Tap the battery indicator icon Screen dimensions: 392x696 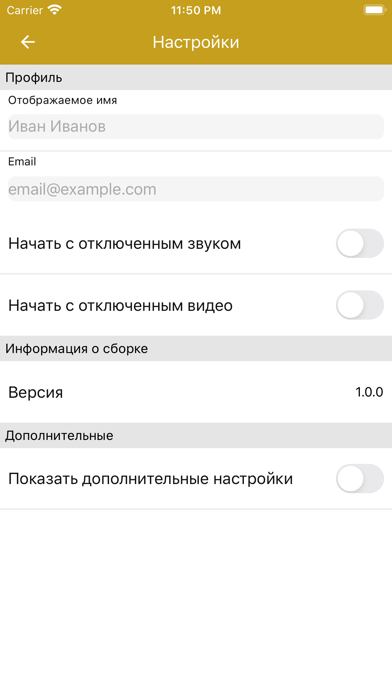[374, 10]
